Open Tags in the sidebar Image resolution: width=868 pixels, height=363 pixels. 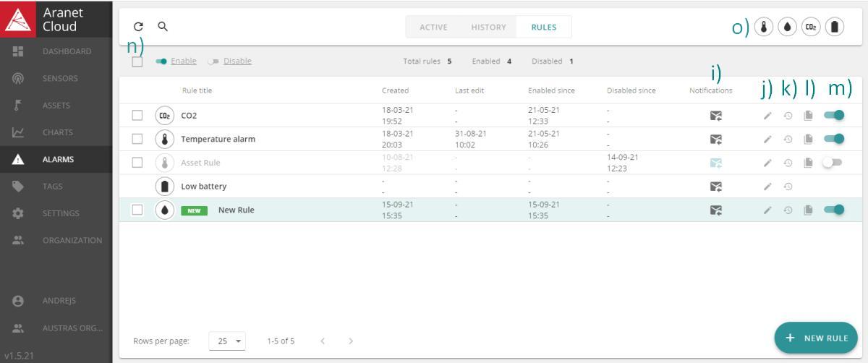coord(56,187)
